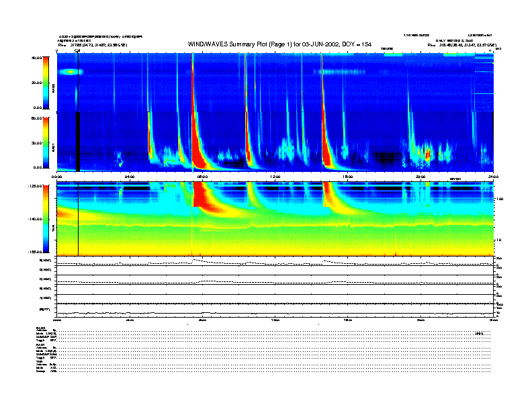Click the -155.00 label on TNR scale
The height and width of the screenshot is (411, 532).
[x=36, y=252]
